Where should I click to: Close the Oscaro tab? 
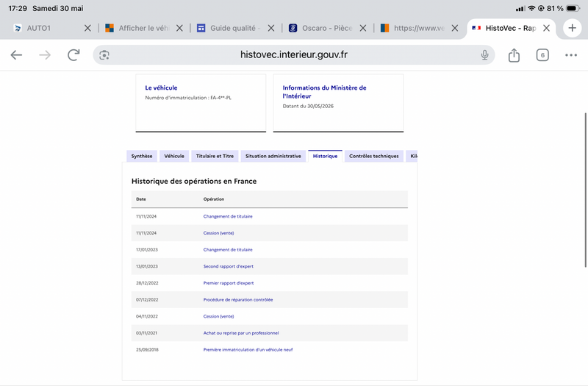[x=362, y=28]
